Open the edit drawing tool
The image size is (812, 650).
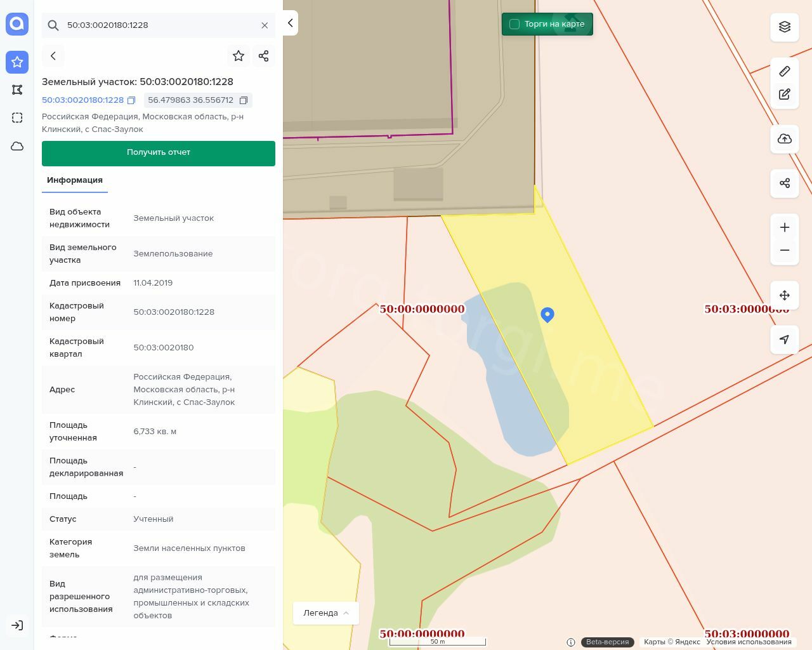[x=785, y=94]
